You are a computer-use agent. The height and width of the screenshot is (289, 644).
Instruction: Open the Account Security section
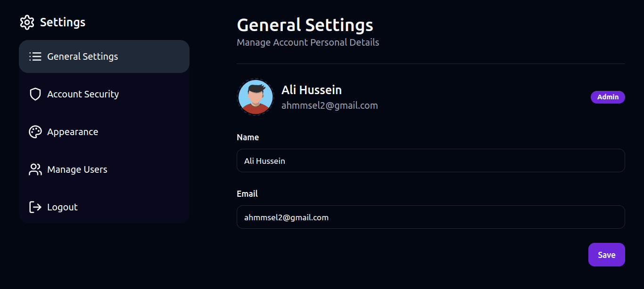click(104, 94)
